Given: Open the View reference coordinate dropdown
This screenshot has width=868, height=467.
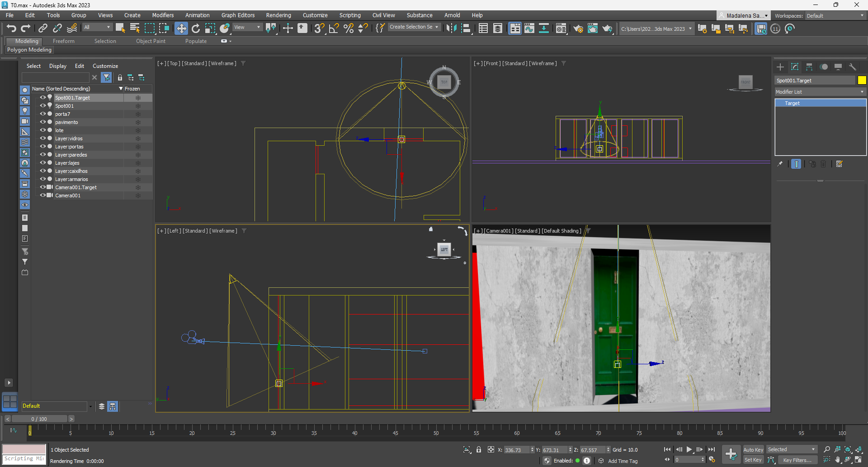Looking at the screenshot, I should pyautogui.click(x=247, y=28).
